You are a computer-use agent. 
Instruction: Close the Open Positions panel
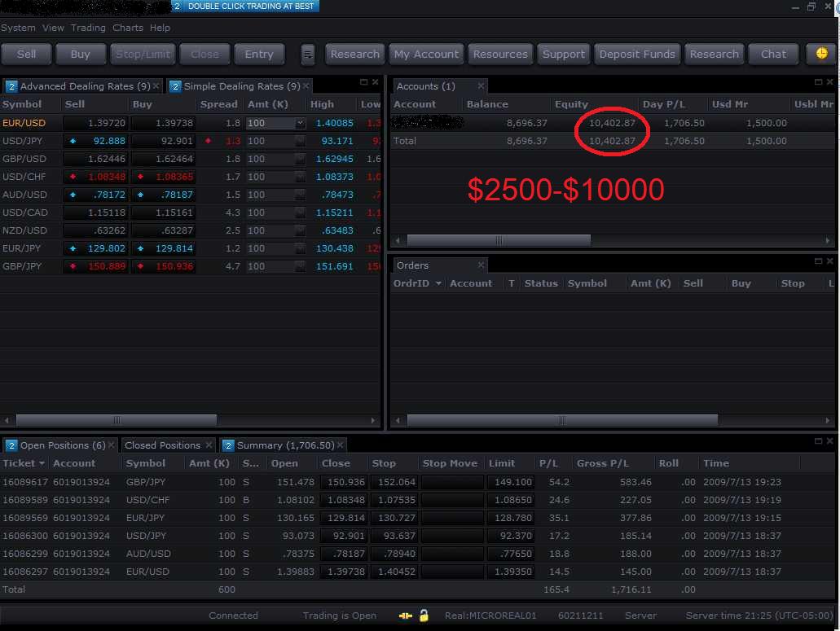click(829, 441)
